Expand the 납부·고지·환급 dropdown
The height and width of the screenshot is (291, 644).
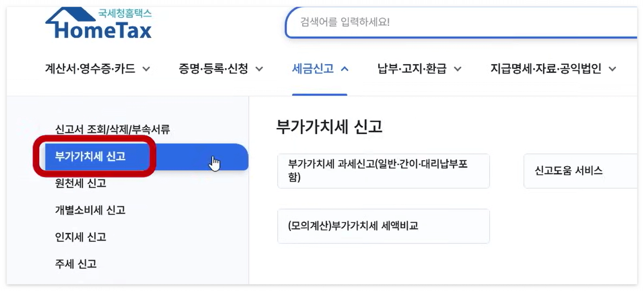pyautogui.click(x=458, y=69)
